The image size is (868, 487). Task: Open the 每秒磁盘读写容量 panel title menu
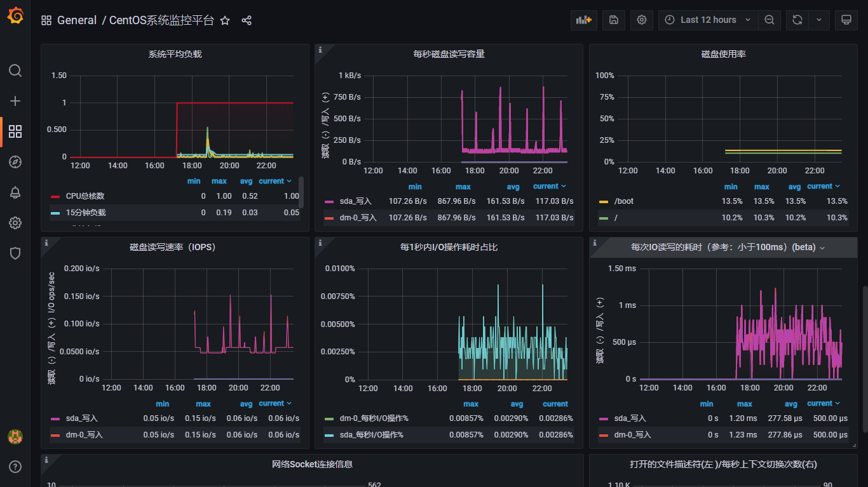[x=449, y=55]
